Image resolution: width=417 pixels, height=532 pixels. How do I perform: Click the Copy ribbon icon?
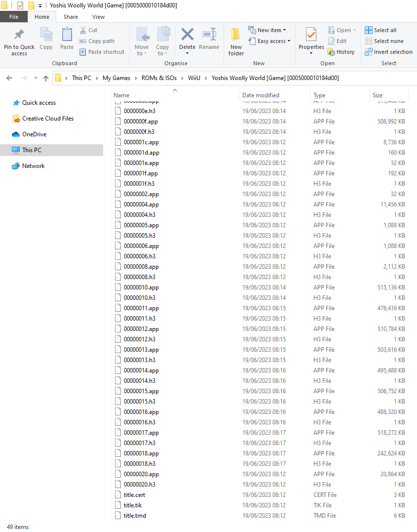click(46, 34)
